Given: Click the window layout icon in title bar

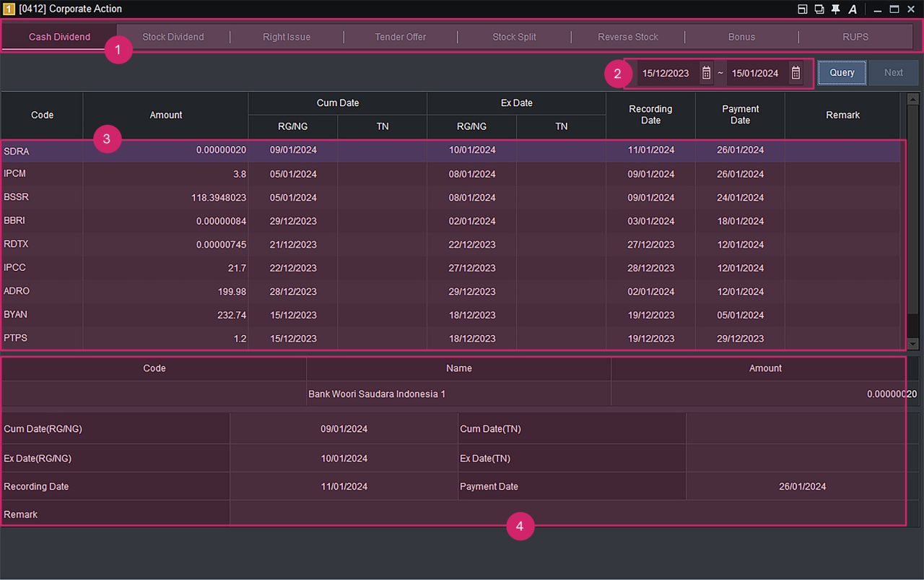Looking at the screenshot, I should point(803,9).
